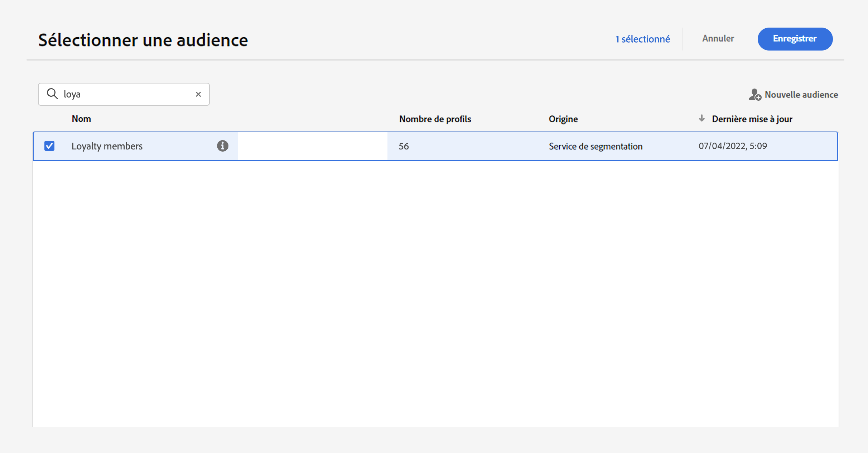Screen dimensions: 868x453
Task: Click the Service de segmentation cell
Action: 595,146
